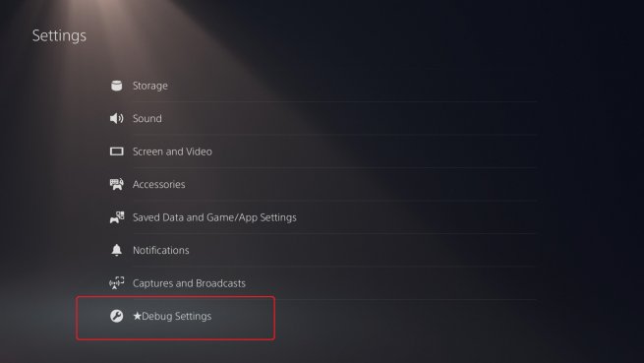The image size is (644, 363).
Task: Open the Storage settings
Action: click(149, 86)
